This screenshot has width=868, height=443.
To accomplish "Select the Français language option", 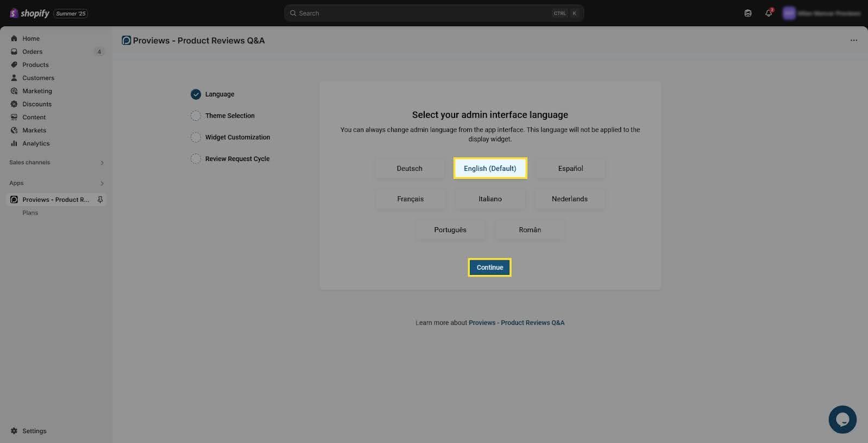I will [x=410, y=199].
